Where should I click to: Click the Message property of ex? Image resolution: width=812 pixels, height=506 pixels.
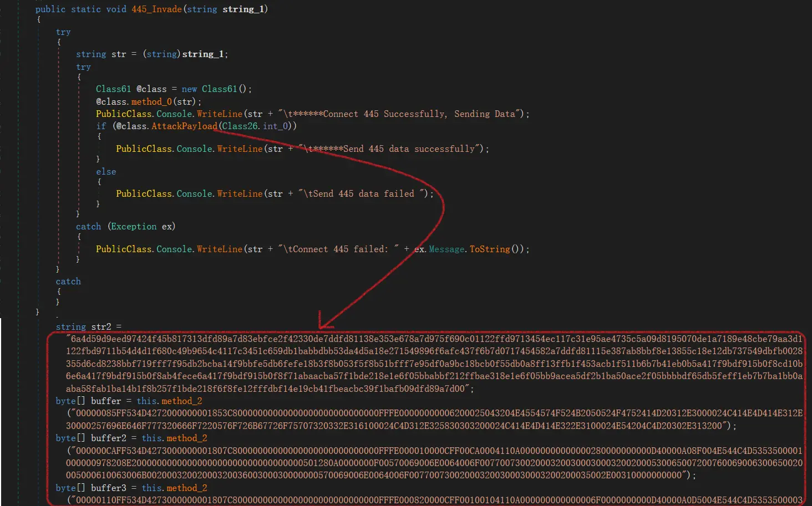(446, 249)
